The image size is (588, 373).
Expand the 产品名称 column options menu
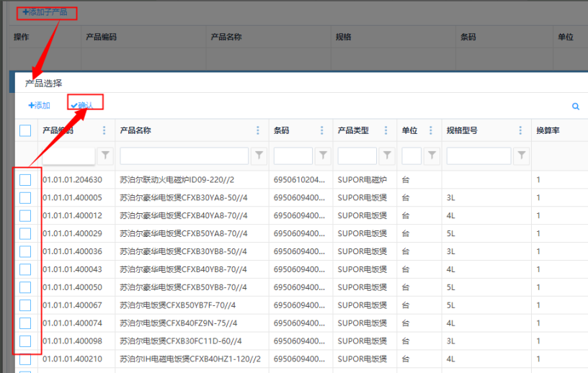click(258, 131)
